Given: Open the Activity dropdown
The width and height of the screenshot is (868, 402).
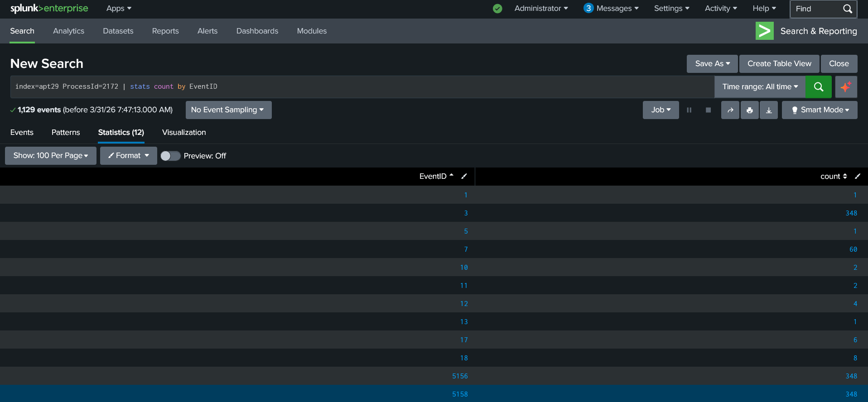Looking at the screenshot, I should [x=721, y=8].
